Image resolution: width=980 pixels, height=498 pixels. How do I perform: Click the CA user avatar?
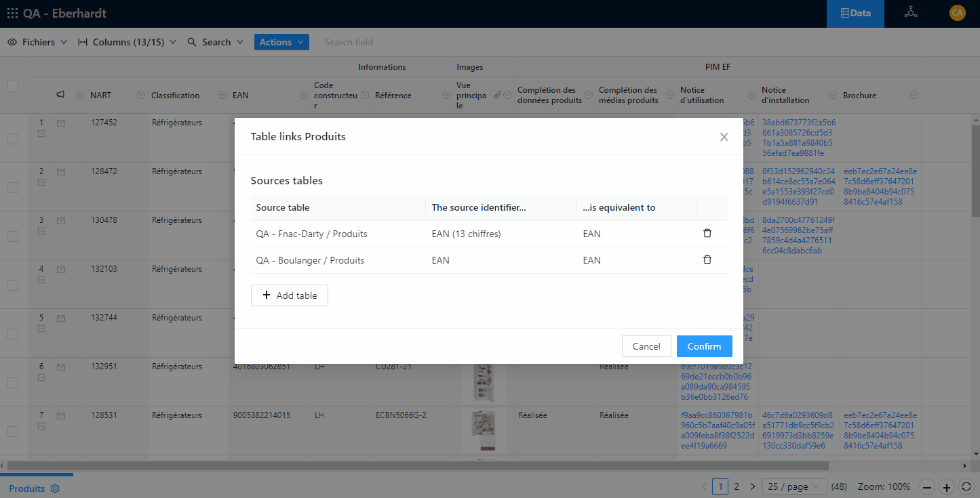tap(957, 13)
